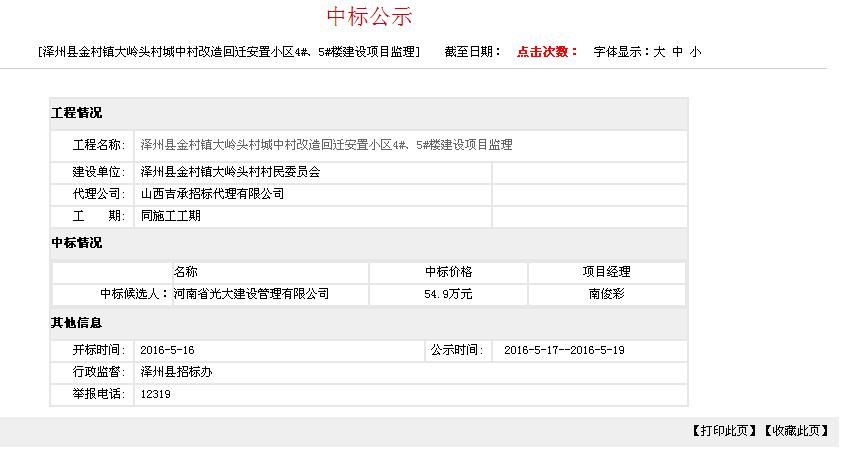844x464 pixels.
Task: Click the 举报电话 label
Action: coord(99,394)
